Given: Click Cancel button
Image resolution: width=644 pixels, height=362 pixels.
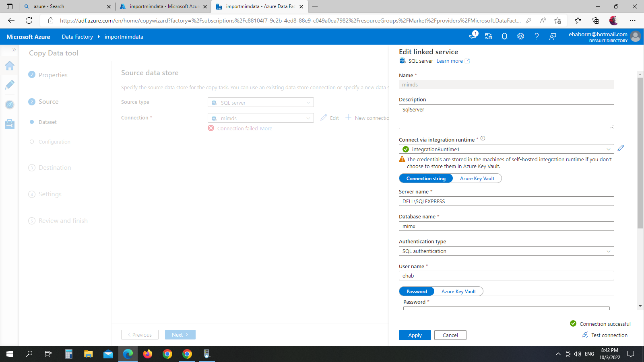Looking at the screenshot, I should [450, 335].
